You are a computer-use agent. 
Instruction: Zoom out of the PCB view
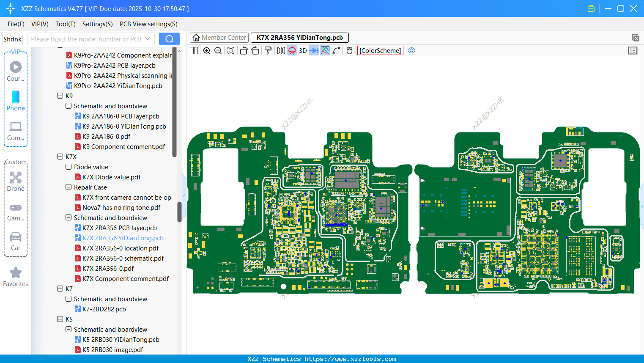[x=218, y=50]
